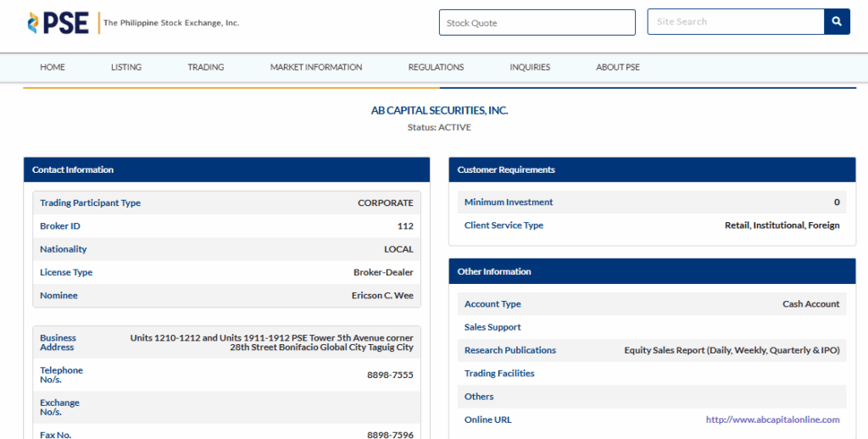Click the Business Address label
868x439 pixels.
pyautogui.click(x=58, y=342)
